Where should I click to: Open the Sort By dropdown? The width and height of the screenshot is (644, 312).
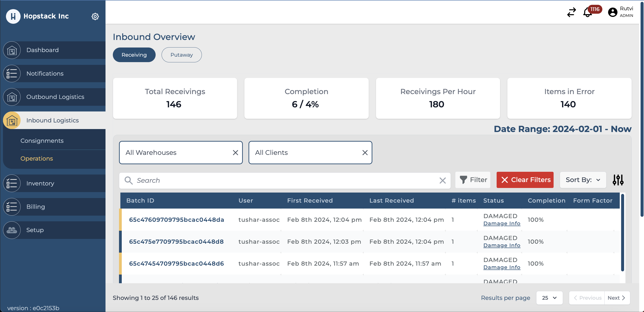tap(582, 180)
